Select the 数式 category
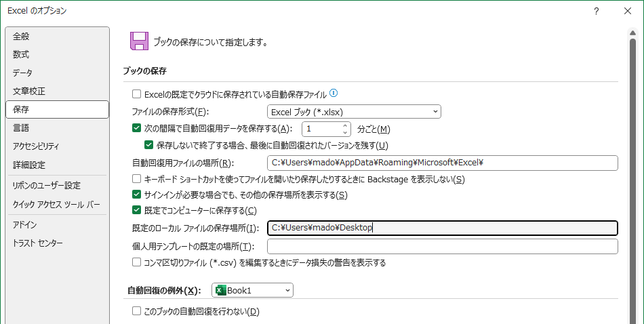The height and width of the screenshot is (324, 644). [57, 55]
